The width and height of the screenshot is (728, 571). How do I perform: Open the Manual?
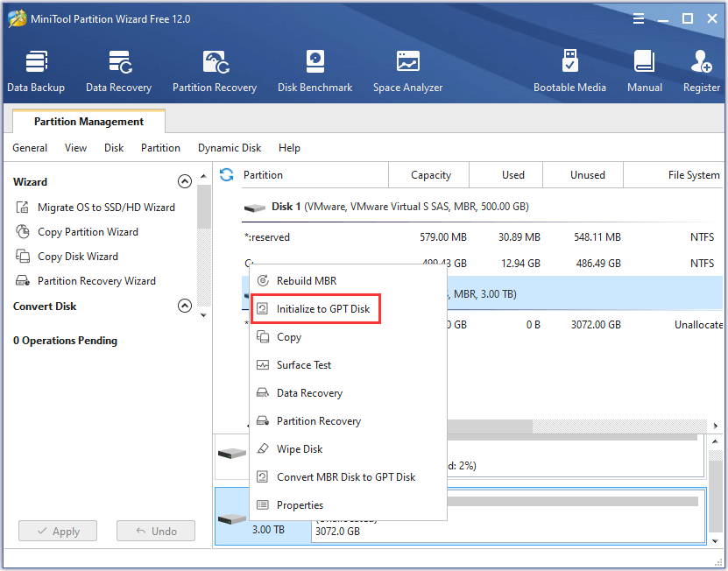click(645, 72)
